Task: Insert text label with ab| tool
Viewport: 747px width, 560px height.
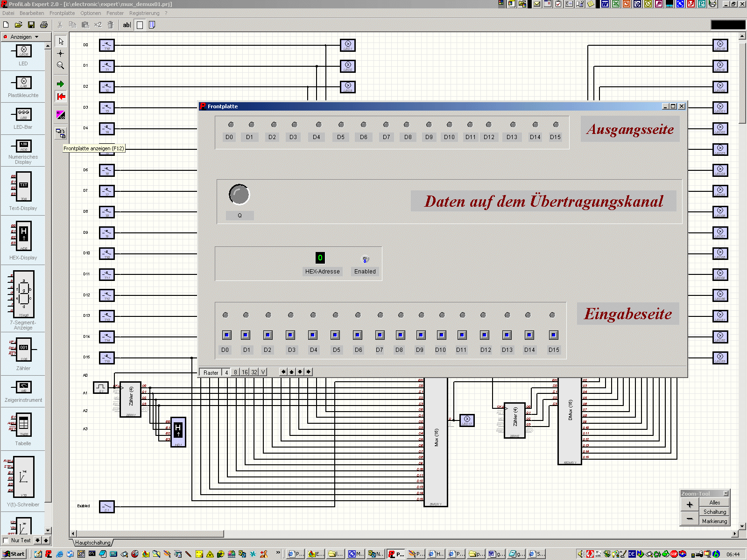Action: pos(127,25)
